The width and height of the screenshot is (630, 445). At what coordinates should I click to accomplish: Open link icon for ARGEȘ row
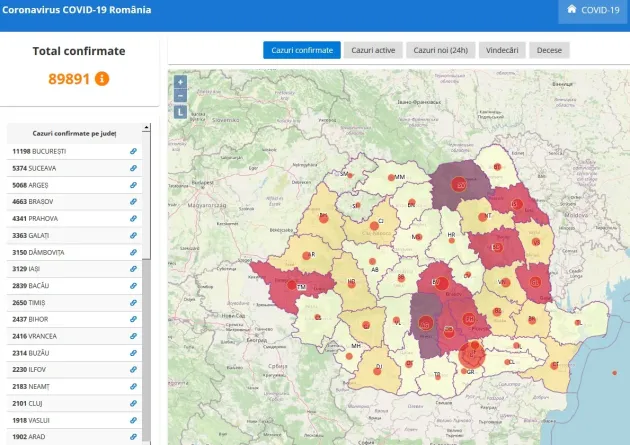133,185
